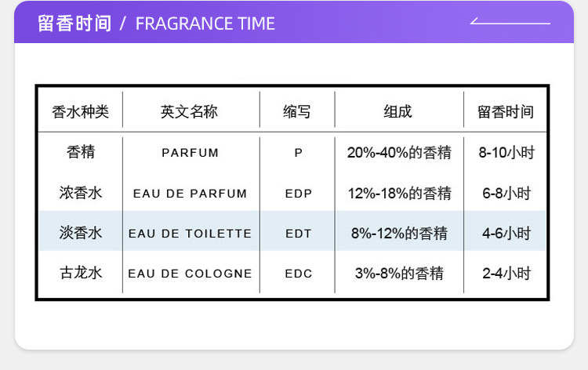This screenshot has width=588, height=370.
Task: Click the EDP abbreviation cell
Action: 298,194
